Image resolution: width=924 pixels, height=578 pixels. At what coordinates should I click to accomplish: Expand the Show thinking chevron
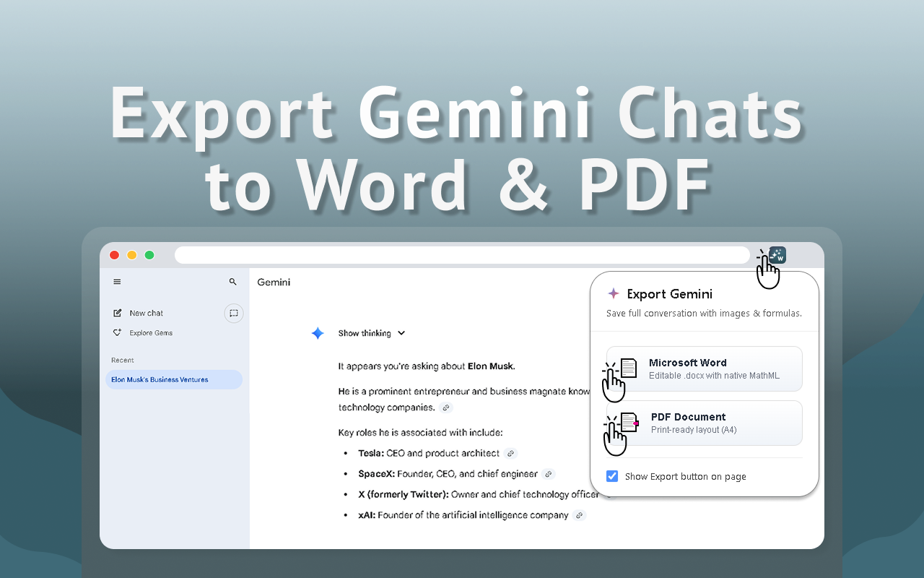(x=401, y=333)
